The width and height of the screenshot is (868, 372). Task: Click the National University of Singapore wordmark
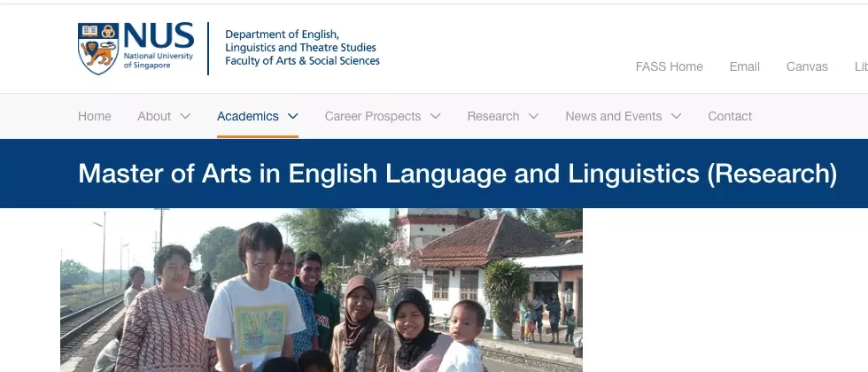[x=159, y=44]
